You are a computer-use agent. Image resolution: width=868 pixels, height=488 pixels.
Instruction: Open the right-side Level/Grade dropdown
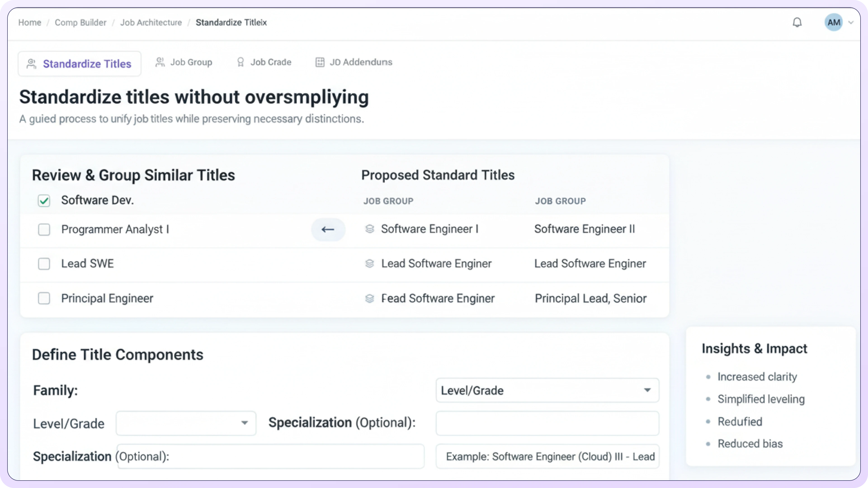(547, 390)
